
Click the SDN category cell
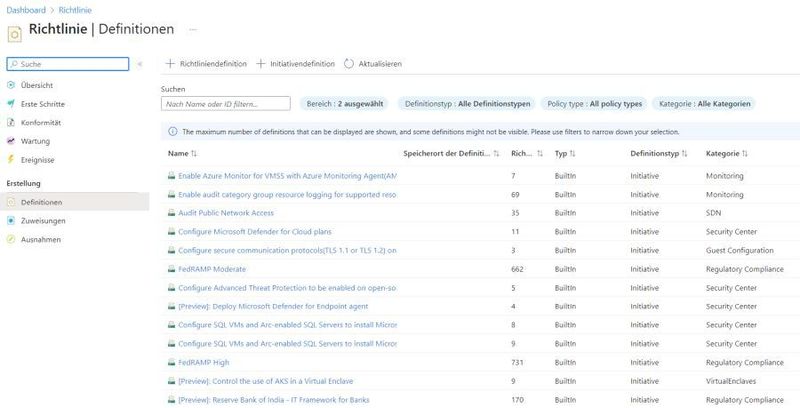pyautogui.click(x=713, y=213)
